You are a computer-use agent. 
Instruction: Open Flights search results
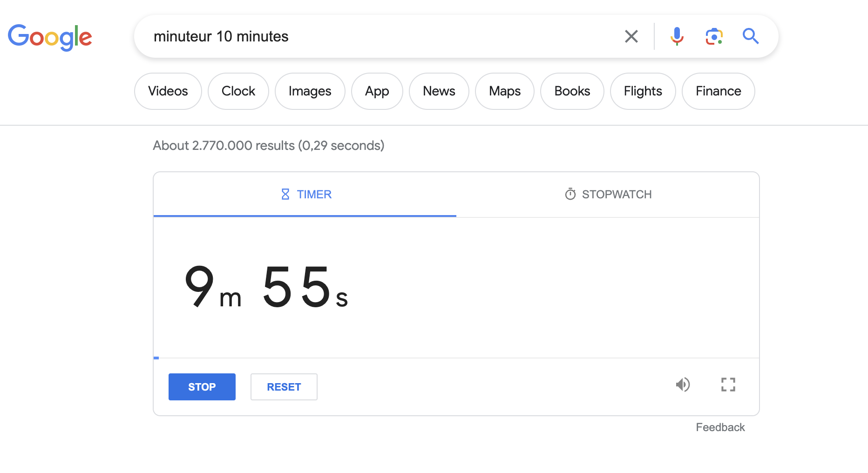coord(643,91)
